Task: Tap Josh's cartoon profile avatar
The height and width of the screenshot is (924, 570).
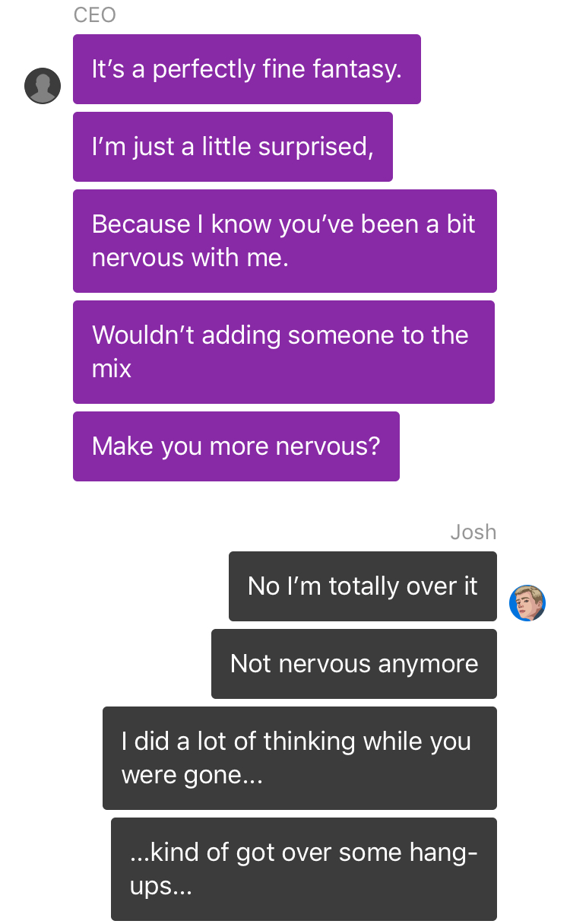Action: pyautogui.click(x=527, y=603)
